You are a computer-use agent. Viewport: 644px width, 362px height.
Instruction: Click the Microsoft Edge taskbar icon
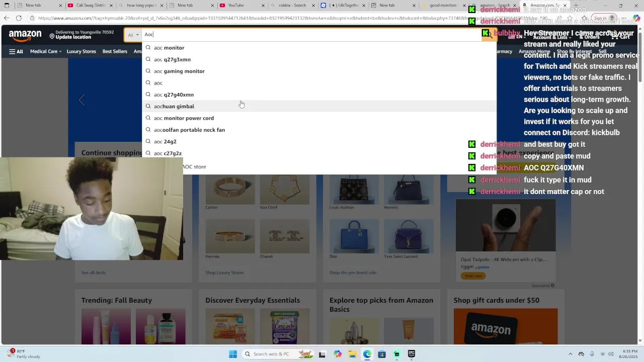tap(367, 354)
